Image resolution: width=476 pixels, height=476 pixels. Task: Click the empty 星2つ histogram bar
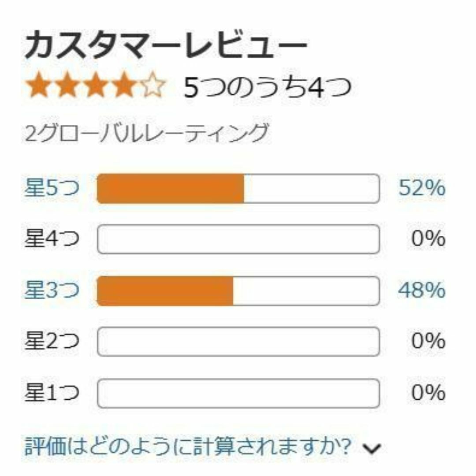pyautogui.click(x=238, y=342)
